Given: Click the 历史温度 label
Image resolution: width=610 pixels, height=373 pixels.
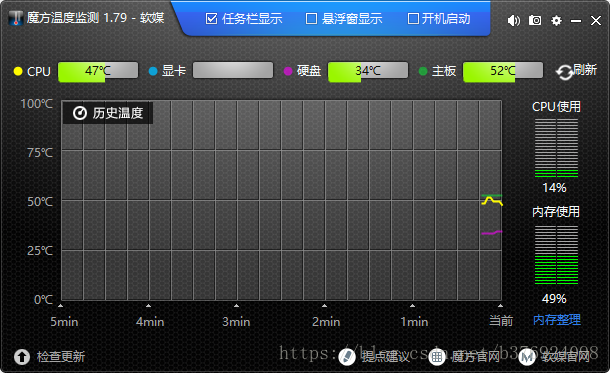Looking at the screenshot, I should pos(118,113).
